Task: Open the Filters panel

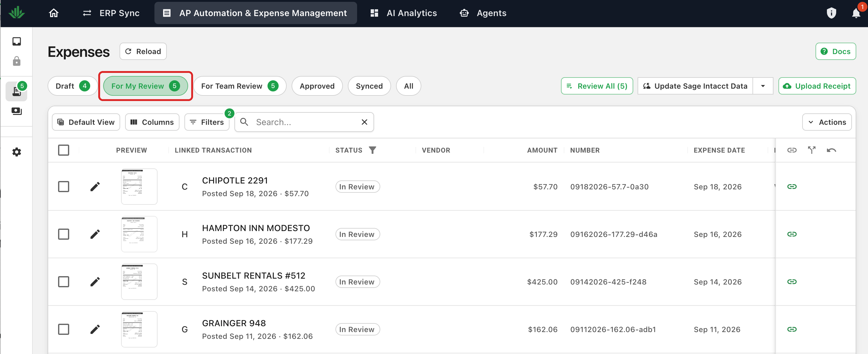Action: (207, 122)
